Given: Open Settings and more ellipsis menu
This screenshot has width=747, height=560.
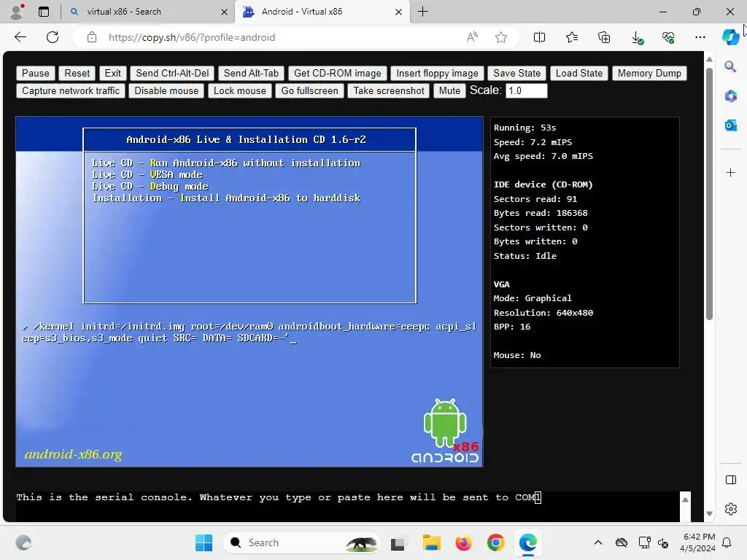Looking at the screenshot, I should click(x=700, y=37).
